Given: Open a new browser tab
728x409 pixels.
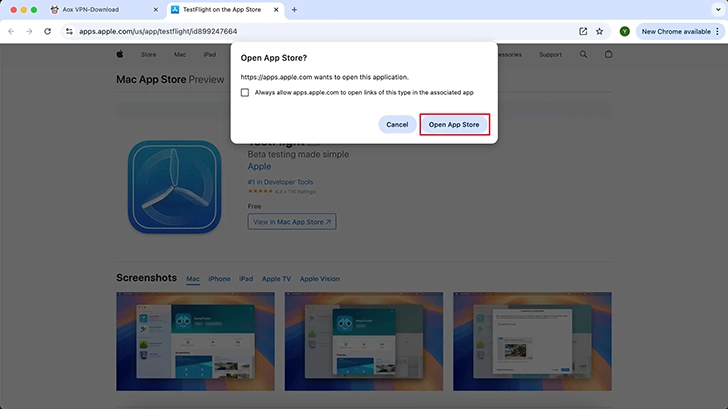Looking at the screenshot, I should click(x=294, y=9).
